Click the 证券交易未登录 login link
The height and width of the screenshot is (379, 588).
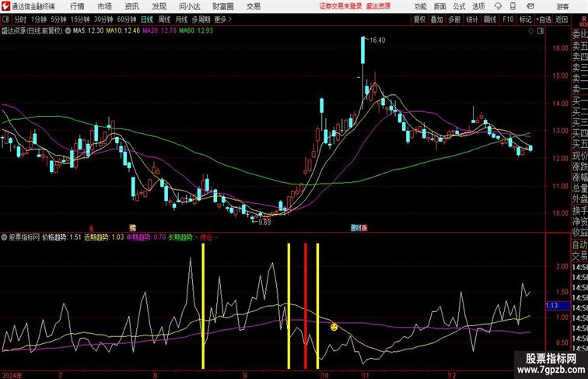[x=341, y=6]
